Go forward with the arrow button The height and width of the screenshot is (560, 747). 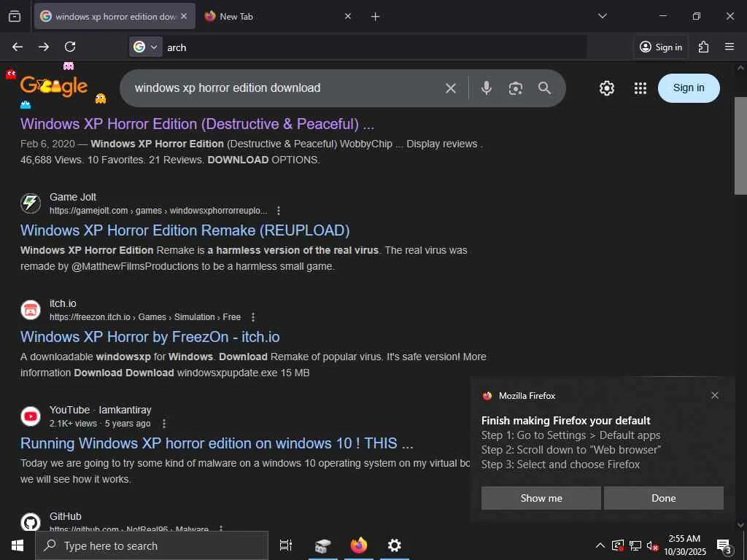pos(44,47)
